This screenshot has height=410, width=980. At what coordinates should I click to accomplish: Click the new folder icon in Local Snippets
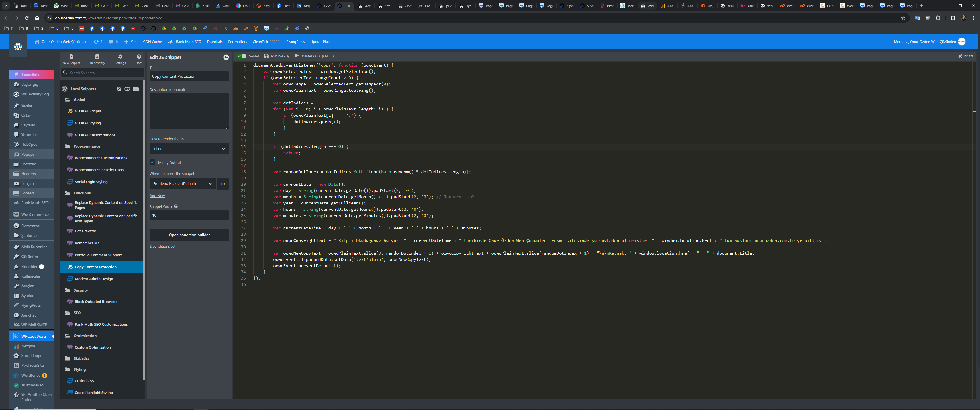136,89
